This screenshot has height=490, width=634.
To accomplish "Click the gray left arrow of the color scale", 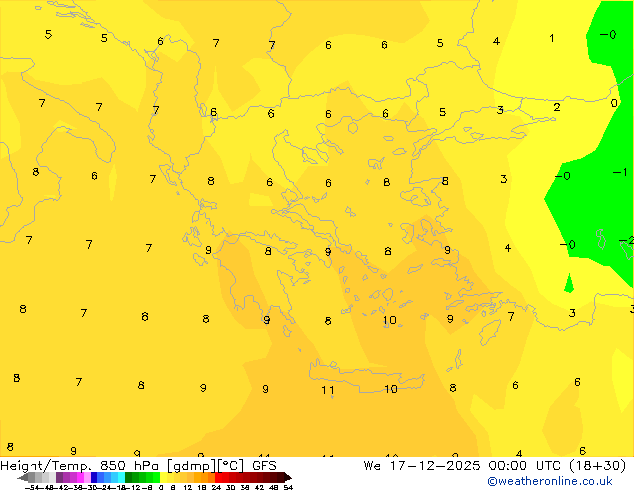I will tap(23, 477).
